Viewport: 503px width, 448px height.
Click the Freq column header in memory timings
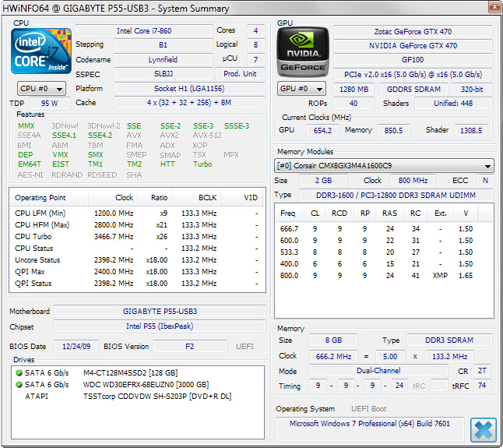click(290, 213)
